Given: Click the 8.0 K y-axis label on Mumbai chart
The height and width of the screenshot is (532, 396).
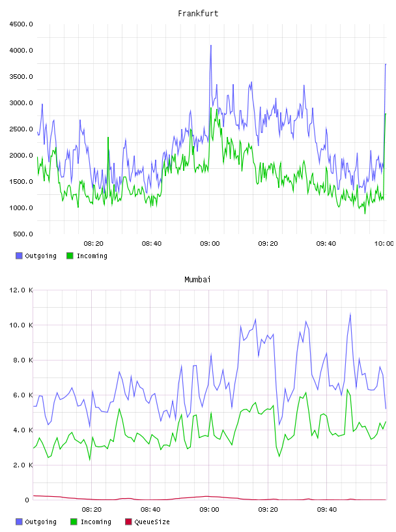Looking at the screenshot, I should 23,360.
